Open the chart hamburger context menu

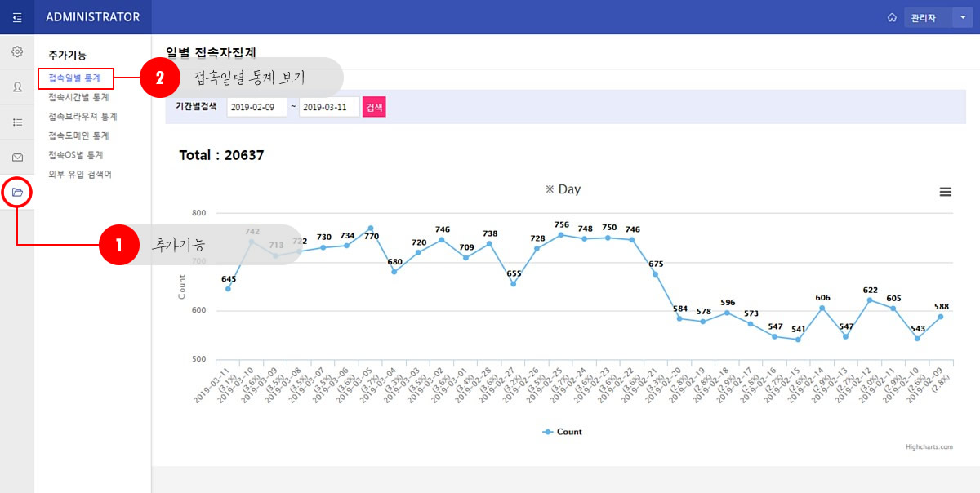(x=945, y=192)
